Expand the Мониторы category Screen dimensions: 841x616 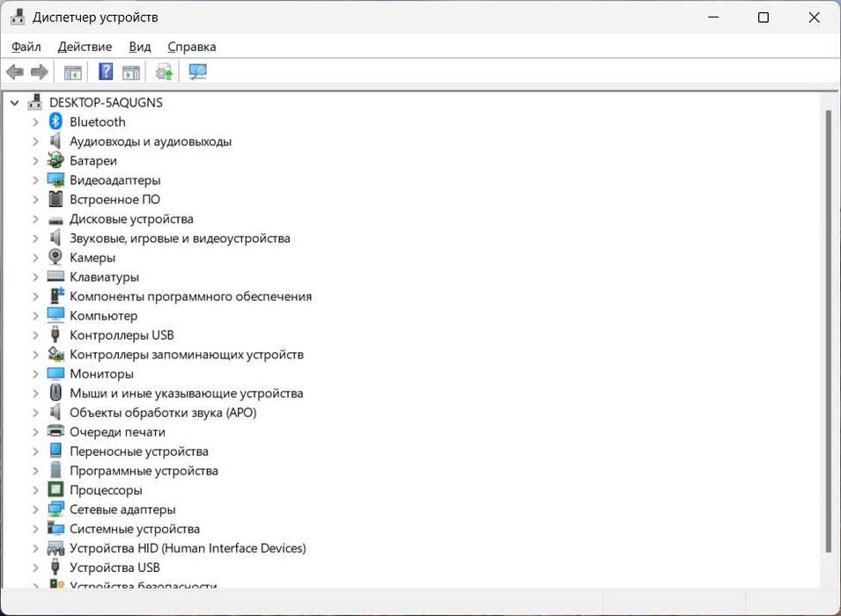(35, 374)
